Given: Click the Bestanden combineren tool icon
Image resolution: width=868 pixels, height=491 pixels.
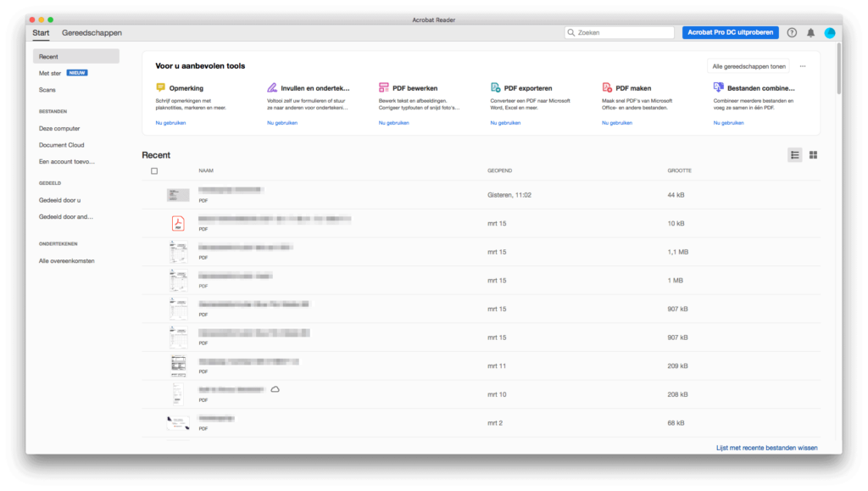Looking at the screenshot, I should (x=719, y=87).
